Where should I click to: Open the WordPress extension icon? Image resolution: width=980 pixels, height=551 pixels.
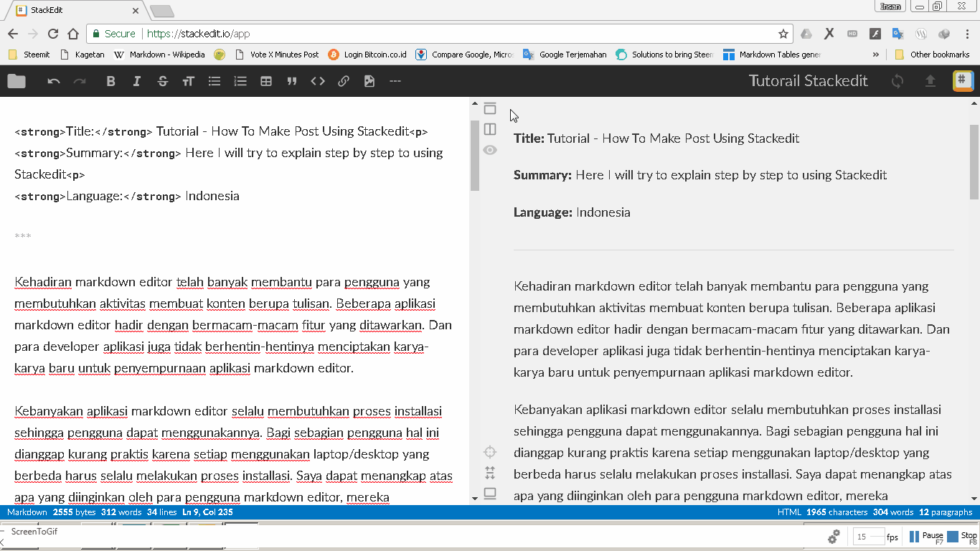click(x=922, y=34)
